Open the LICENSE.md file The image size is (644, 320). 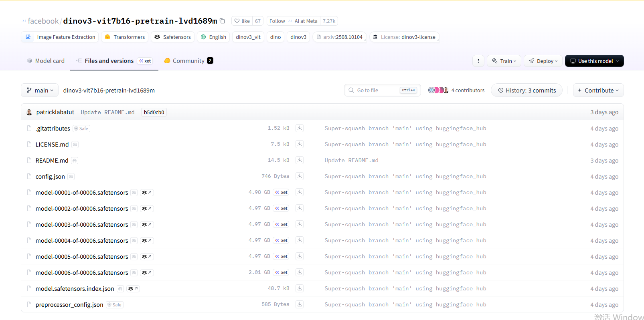pos(52,144)
